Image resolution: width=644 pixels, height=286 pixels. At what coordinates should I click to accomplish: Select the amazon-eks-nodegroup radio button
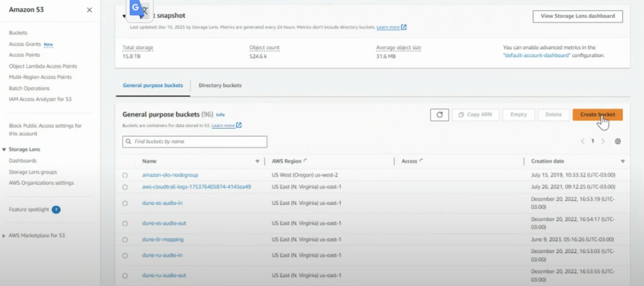tap(125, 175)
